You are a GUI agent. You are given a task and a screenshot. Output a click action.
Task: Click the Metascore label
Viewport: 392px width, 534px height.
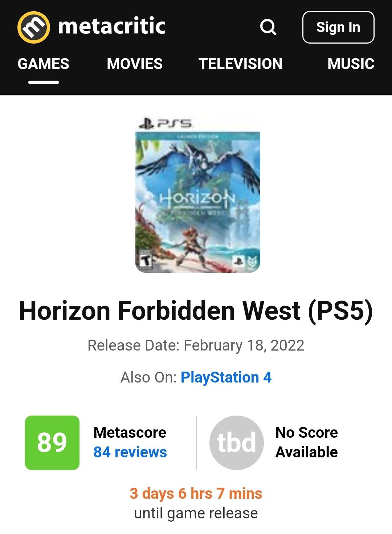click(130, 433)
